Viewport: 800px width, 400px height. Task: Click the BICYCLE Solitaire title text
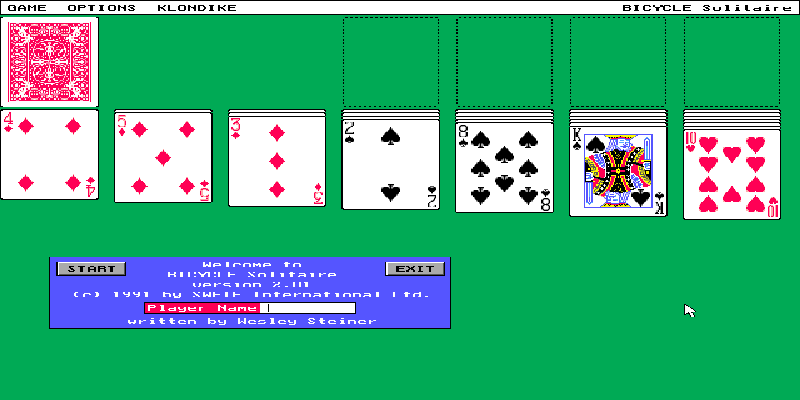(707, 7)
